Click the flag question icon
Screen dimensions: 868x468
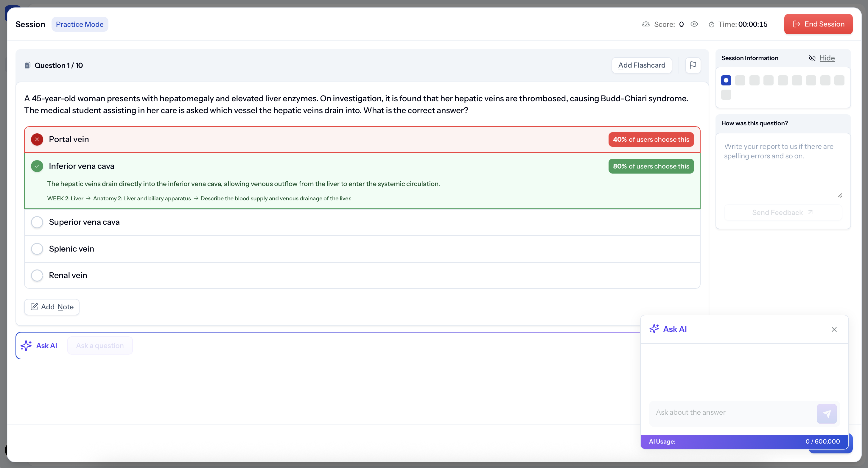pyautogui.click(x=693, y=65)
